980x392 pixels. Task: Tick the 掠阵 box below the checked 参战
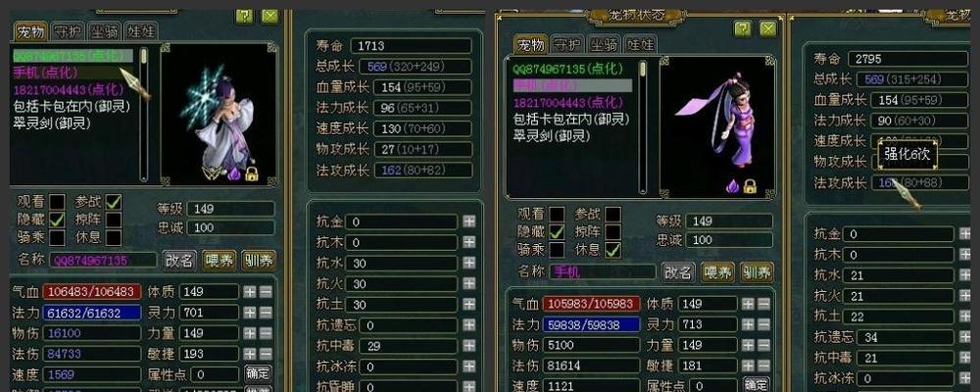coord(113,220)
